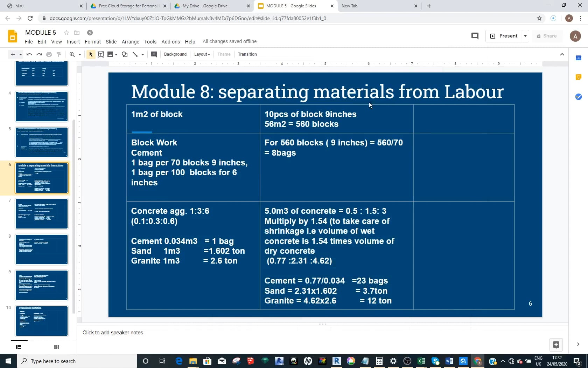The width and height of the screenshot is (588, 368).
Task: Open the Slide menu
Action: tap(111, 42)
